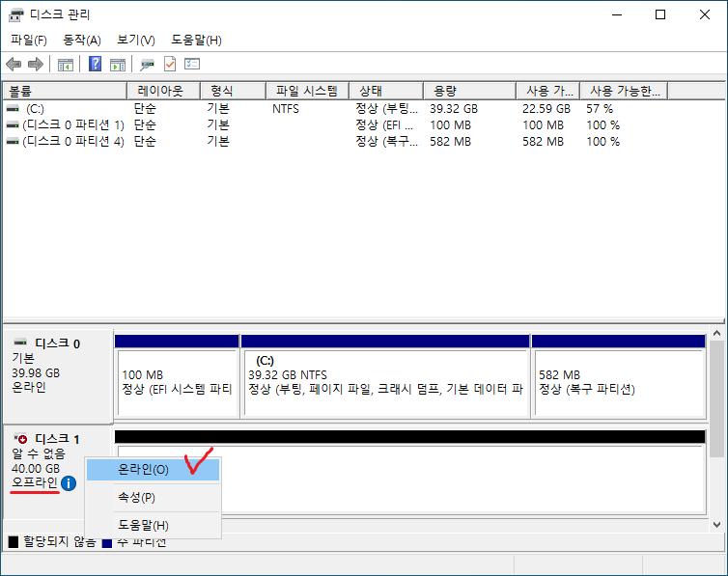Open the 보기(V) menu
The width and height of the screenshot is (728, 576).
pyautogui.click(x=135, y=41)
